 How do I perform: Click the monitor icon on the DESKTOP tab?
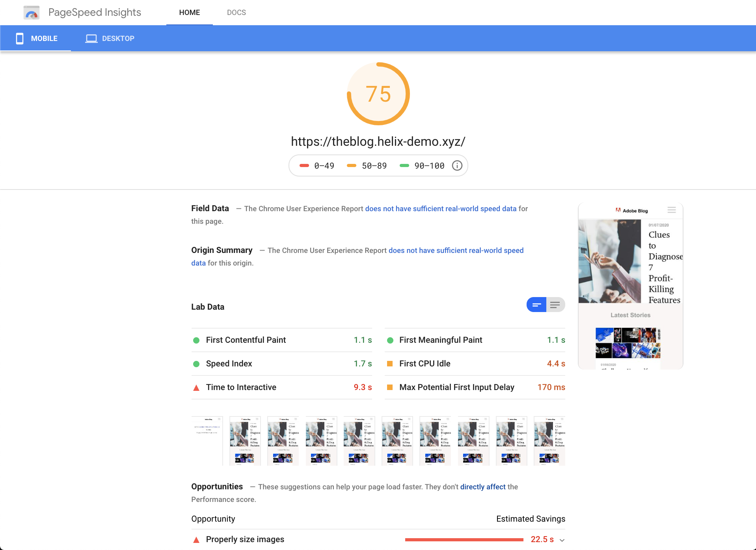click(91, 38)
